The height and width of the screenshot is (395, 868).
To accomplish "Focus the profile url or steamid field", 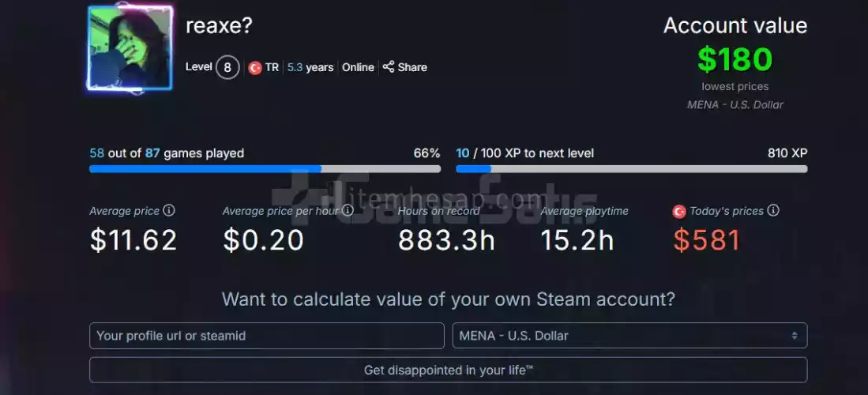I will (x=267, y=336).
